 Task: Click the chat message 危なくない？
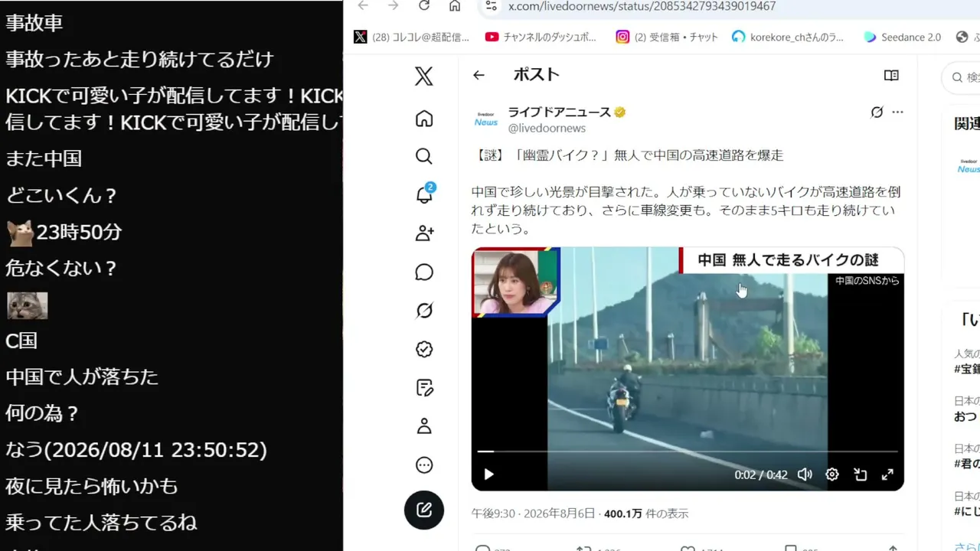click(x=61, y=269)
